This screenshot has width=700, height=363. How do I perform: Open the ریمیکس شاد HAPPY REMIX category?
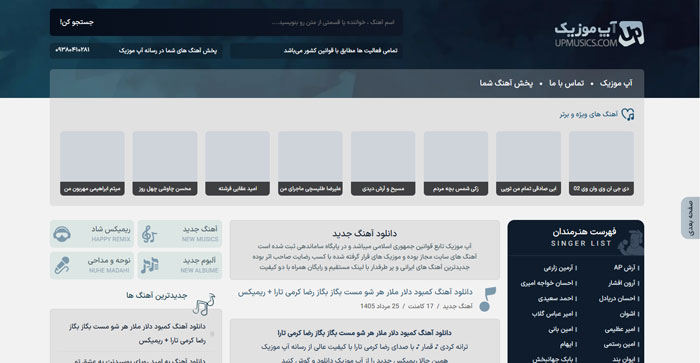tap(92, 234)
